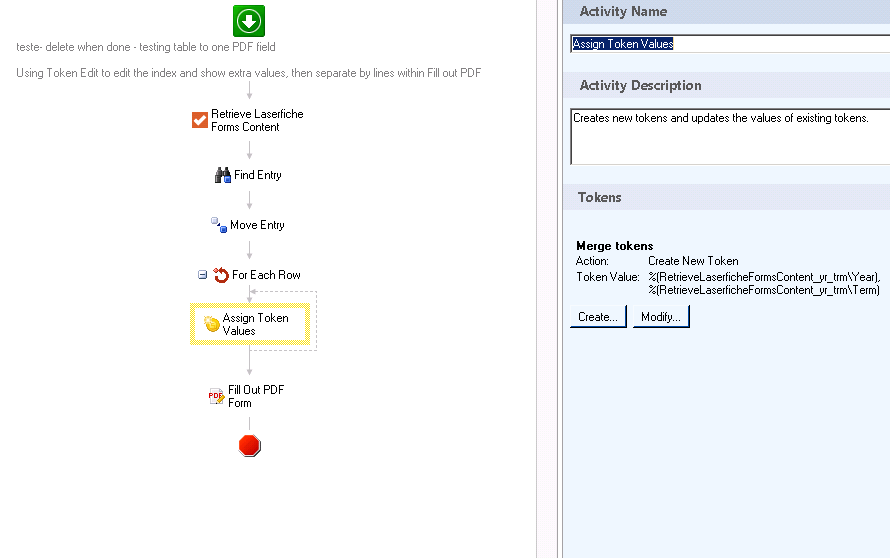Open the Modify token button

[x=661, y=317]
